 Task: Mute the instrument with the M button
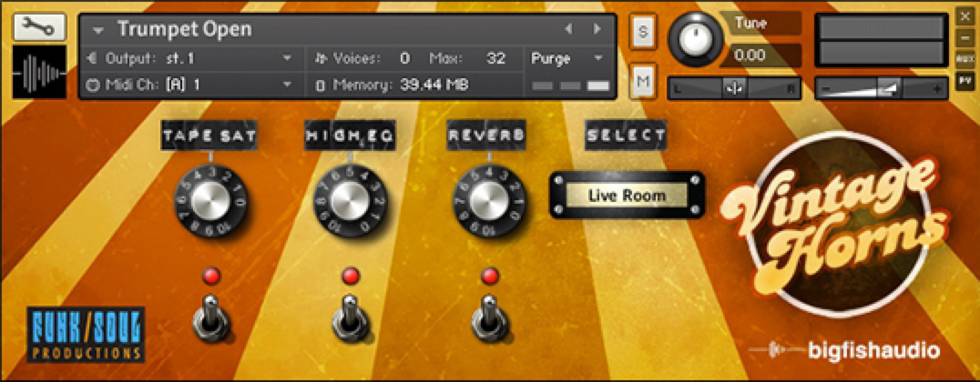pyautogui.click(x=643, y=80)
